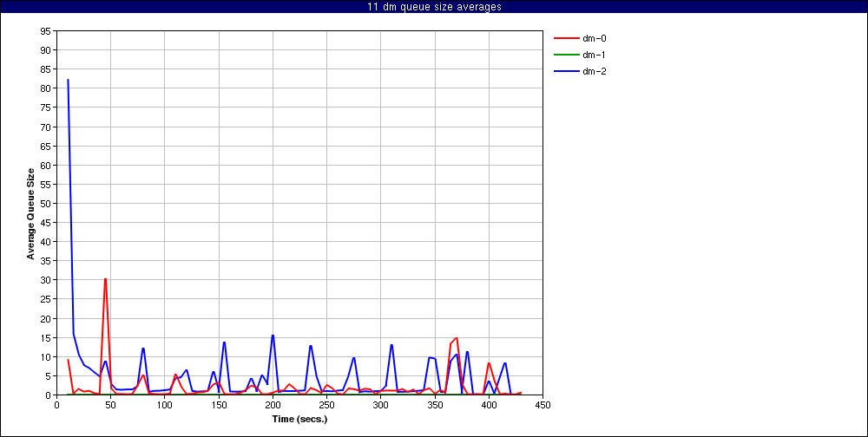Click the y-axis tick label 15

(47, 337)
